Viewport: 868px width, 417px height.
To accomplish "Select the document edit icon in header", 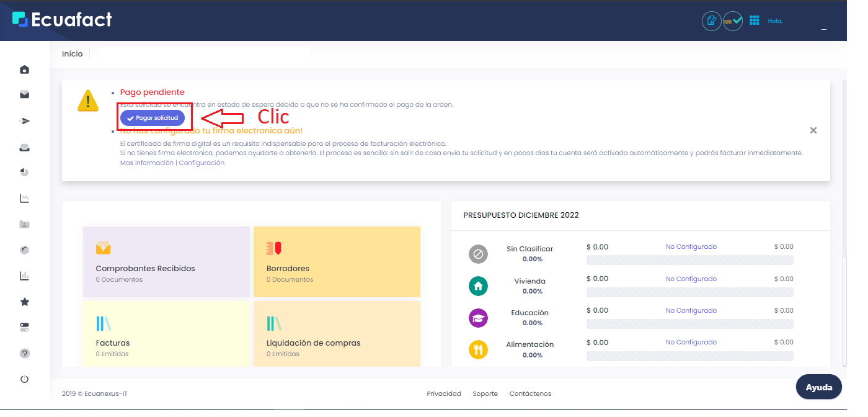I will pyautogui.click(x=711, y=20).
